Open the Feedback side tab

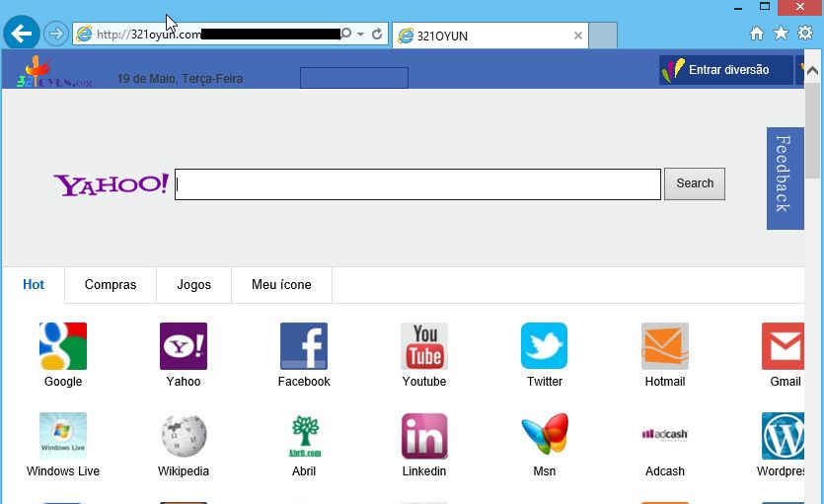[x=786, y=179]
